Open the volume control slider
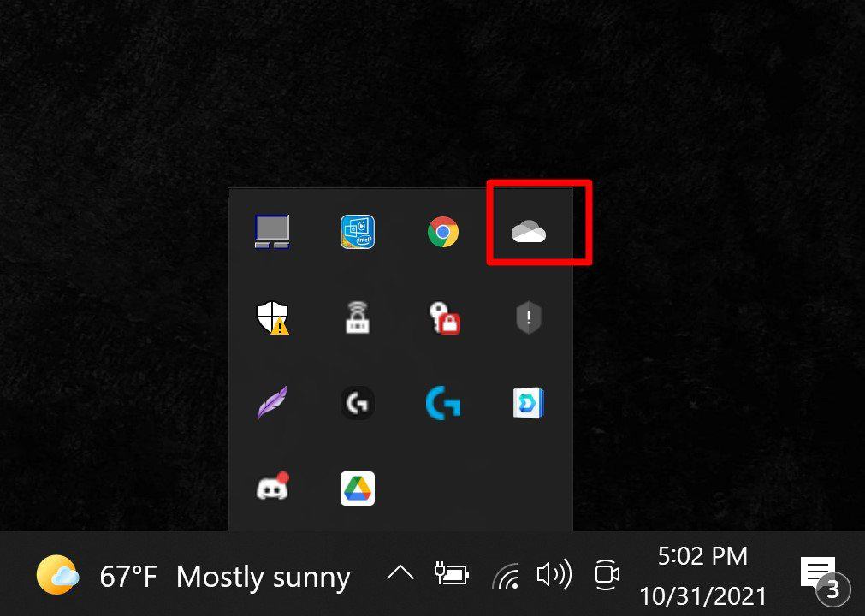This screenshot has width=865, height=616. [x=554, y=574]
